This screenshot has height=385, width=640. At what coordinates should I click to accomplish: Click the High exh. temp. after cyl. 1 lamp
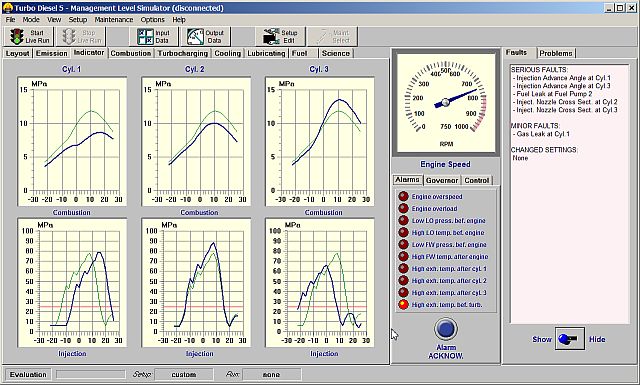[403, 269]
